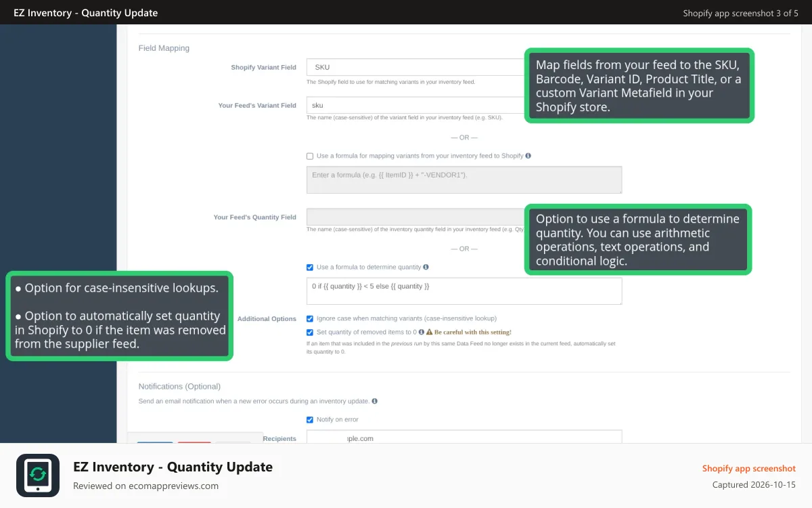Open the Shopify Variant Field SKU dropdown
The width and height of the screenshot is (812, 508).
pos(416,67)
